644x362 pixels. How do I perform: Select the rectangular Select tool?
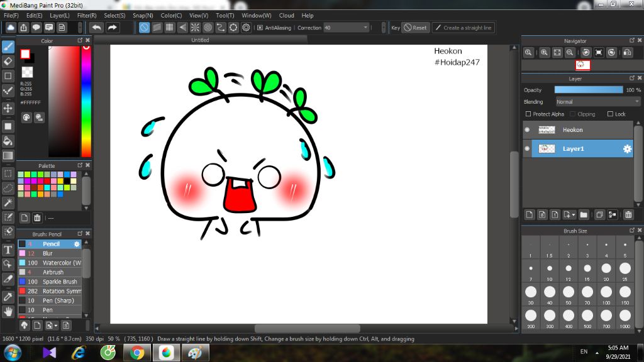coord(8,173)
